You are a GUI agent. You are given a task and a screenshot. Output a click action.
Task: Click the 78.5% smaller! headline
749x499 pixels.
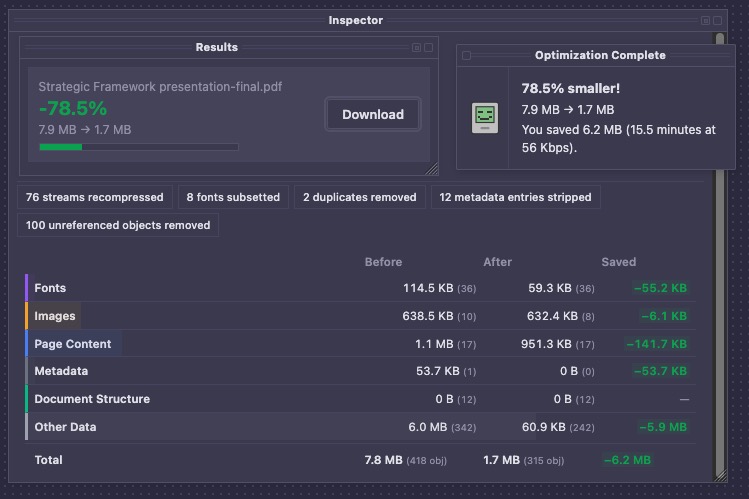pos(570,88)
